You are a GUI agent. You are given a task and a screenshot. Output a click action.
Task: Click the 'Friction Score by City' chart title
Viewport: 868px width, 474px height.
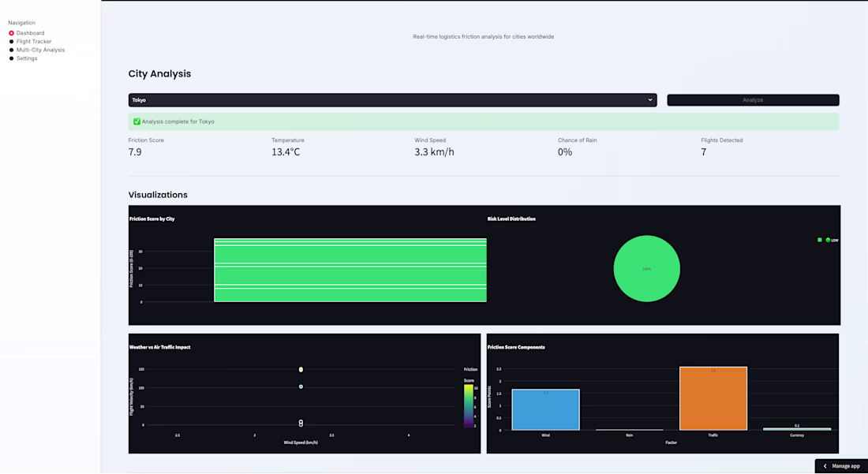tap(152, 219)
